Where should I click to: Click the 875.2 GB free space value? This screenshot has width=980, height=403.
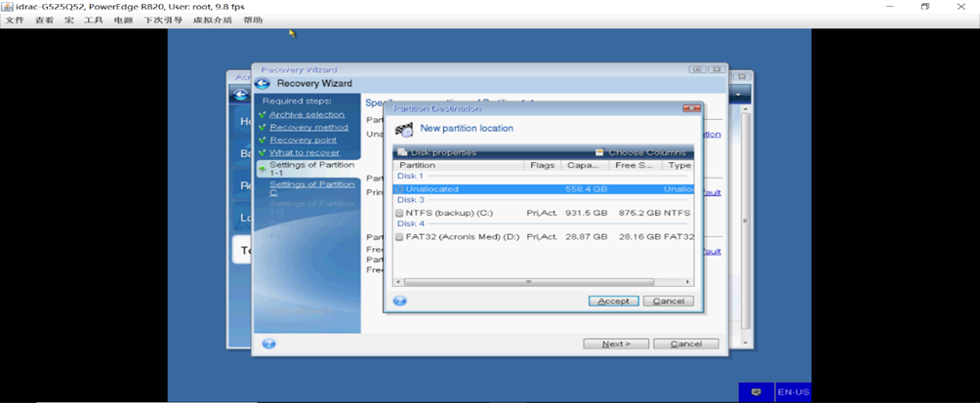(x=639, y=213)
